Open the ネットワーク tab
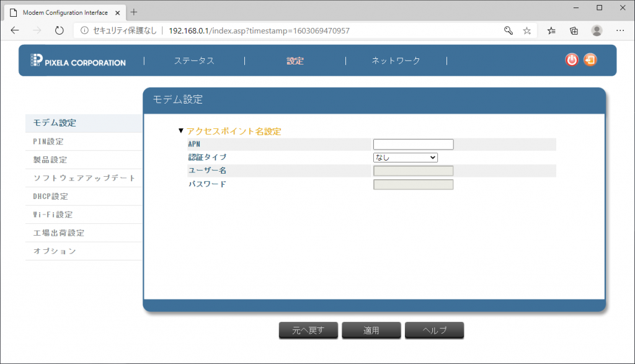 396,61
